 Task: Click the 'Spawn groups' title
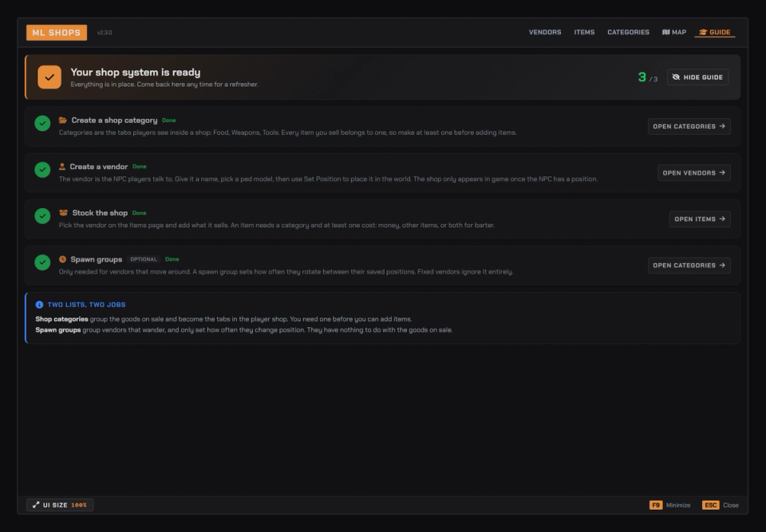pos(97,259)
